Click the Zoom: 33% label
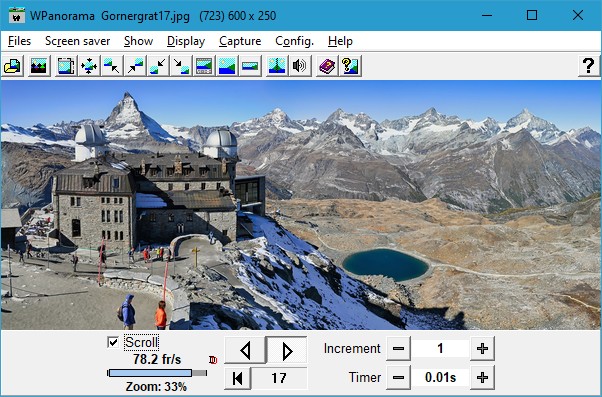Screen dimensions: 602x397 pos(156,386)
